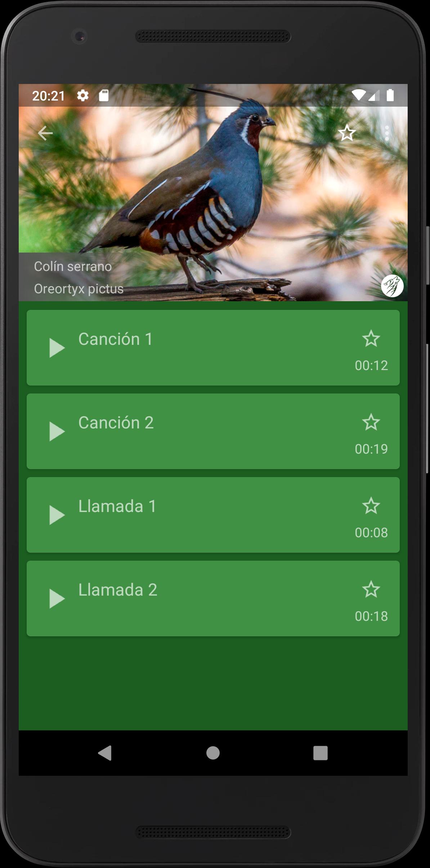Tap the Oreortyx pictus scientific name

[79, 289]
